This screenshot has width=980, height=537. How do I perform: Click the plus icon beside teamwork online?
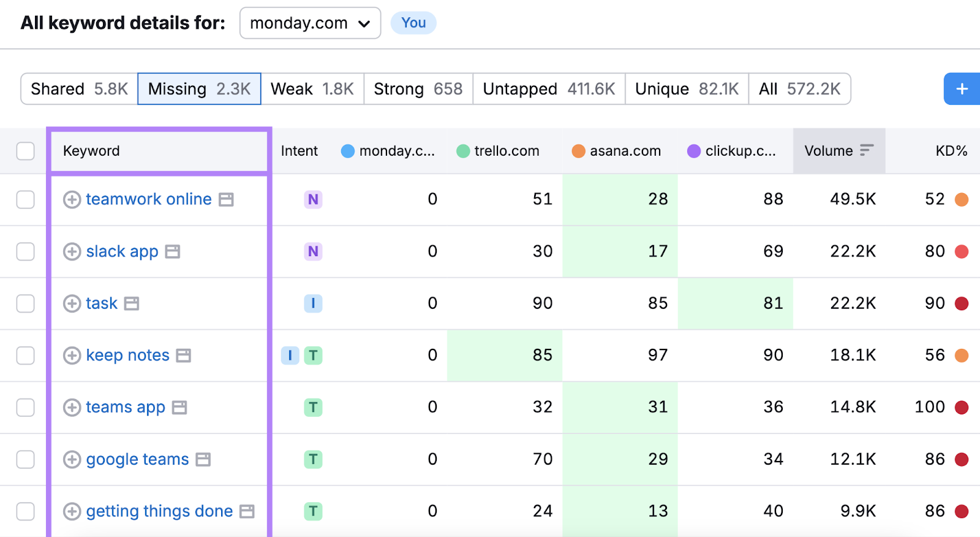(72, 200)
